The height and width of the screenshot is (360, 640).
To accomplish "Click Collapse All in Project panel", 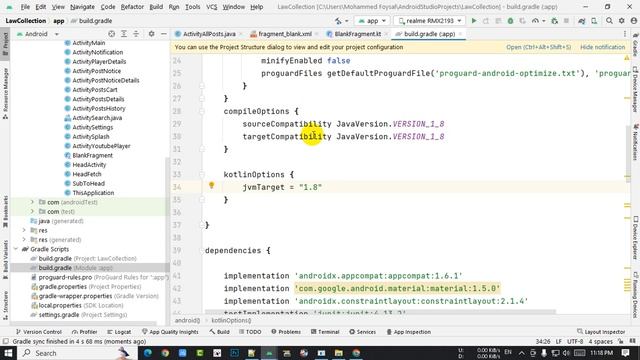I will 136,34.
